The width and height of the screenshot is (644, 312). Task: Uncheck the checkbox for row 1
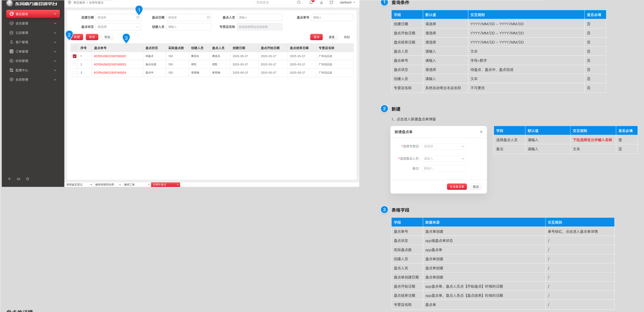tap(74, 56)
